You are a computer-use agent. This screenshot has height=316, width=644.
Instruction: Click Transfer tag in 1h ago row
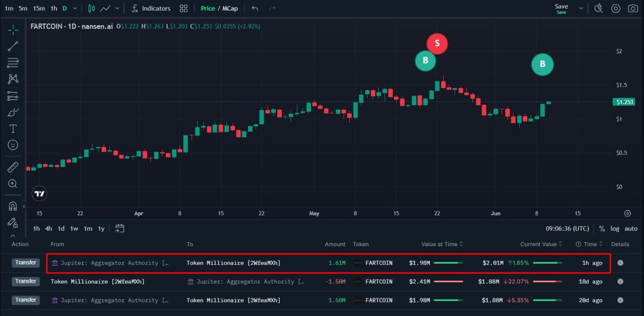[x=26, y=263]
